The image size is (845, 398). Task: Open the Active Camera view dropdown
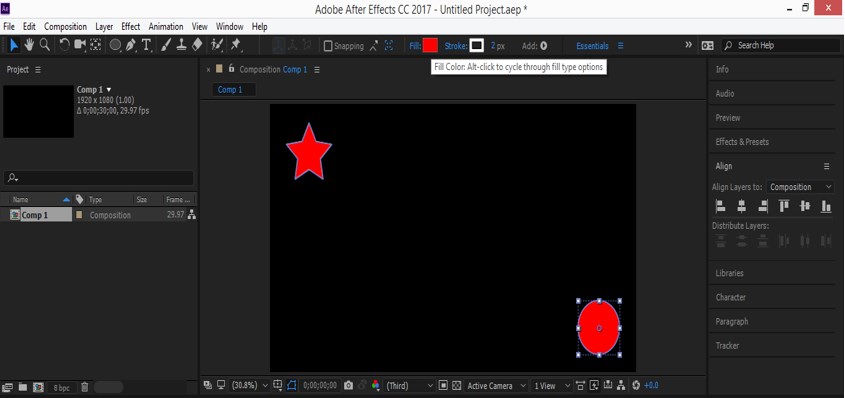496,386
